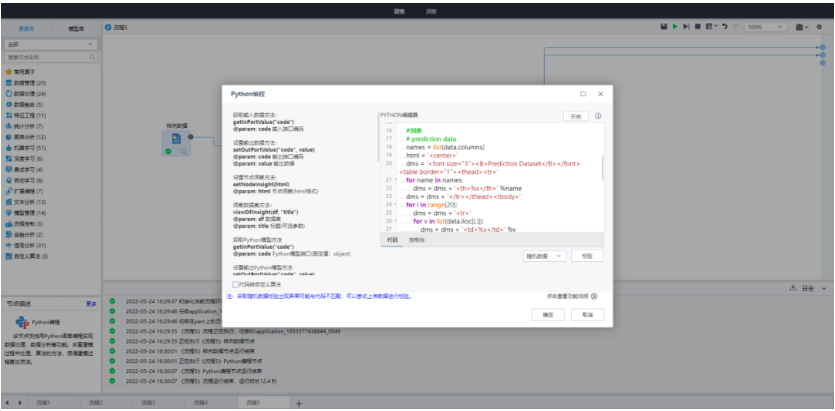Toggle the 代码转自定义算法 checkbox
The image size is (835, 411).
click(x=236, y=284)
